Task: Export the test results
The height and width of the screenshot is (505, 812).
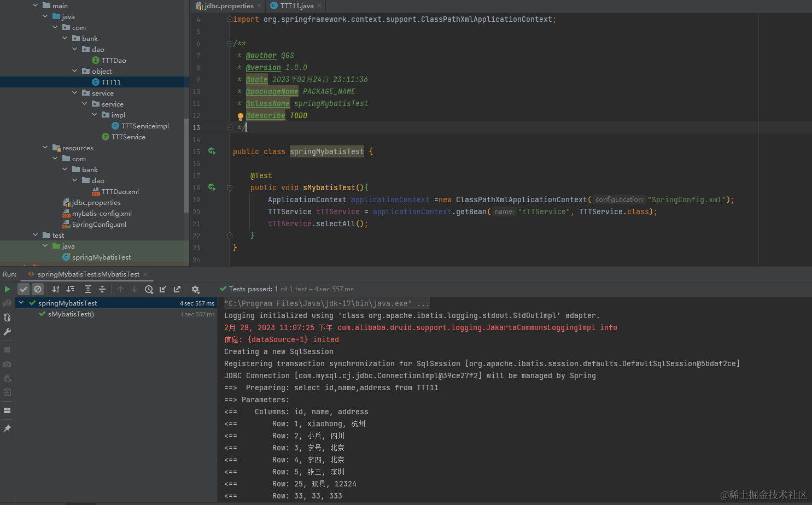Action: (177, 289)
